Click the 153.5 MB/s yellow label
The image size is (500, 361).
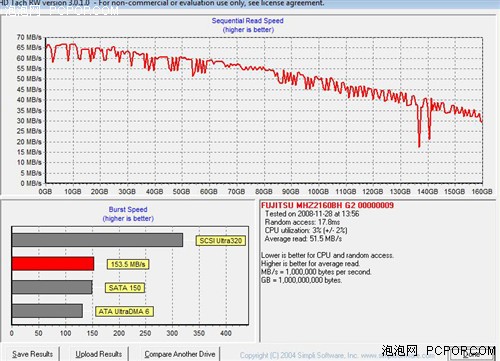(x=128, y=264)
